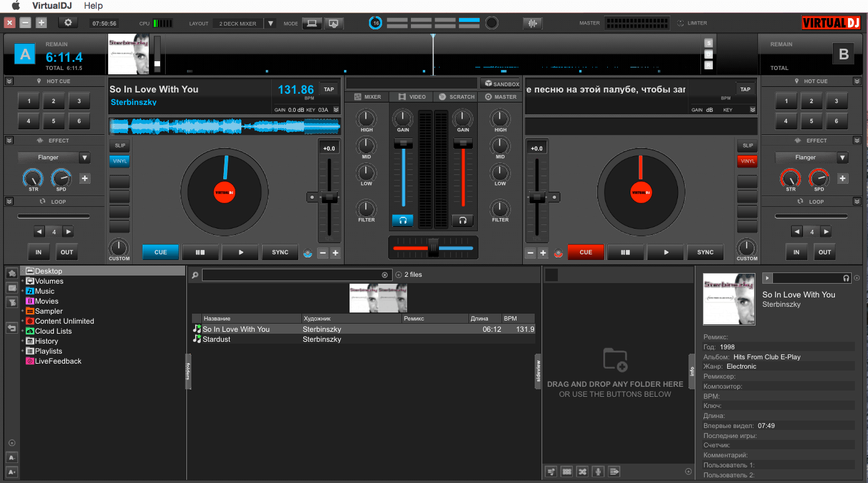Add effect slot with plus on deck B
The width and height of the screenshot is (868, 483).
pos(842,178)
